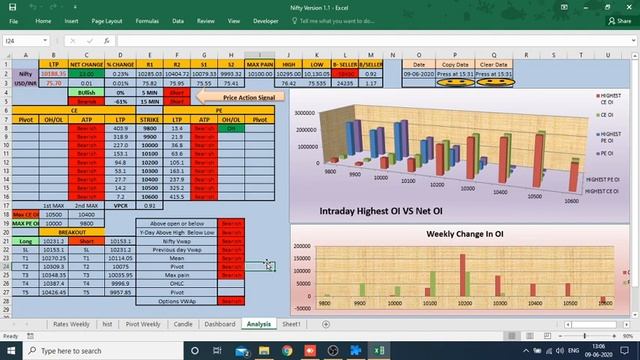
Task: Click the Enter checkmark icon in formula bar
Action: click(90, 41)
